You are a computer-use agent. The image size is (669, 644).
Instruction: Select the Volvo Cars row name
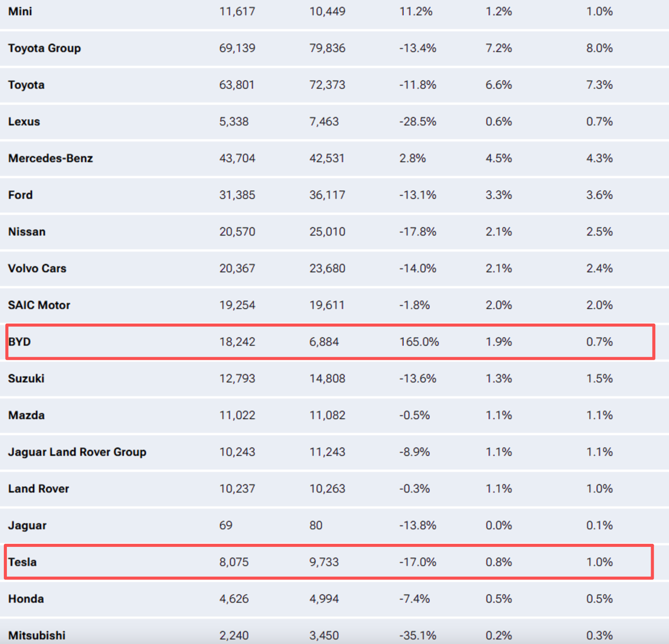pyautogui.click(x=37, y=268)
